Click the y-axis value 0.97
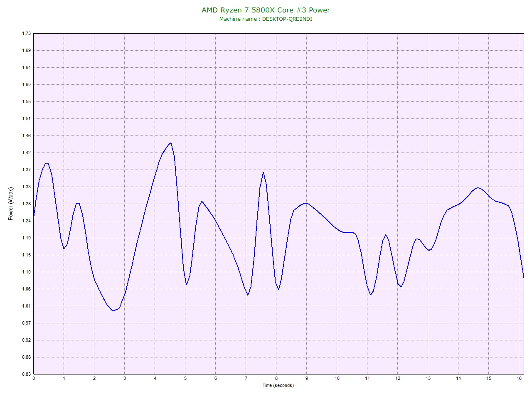The width and height of the screenshot is (532, 399). click(x=26, y=323)
